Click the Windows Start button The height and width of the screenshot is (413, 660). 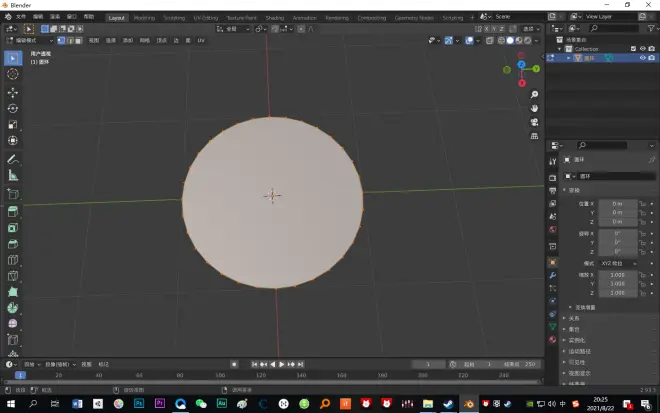pos(10,403)
